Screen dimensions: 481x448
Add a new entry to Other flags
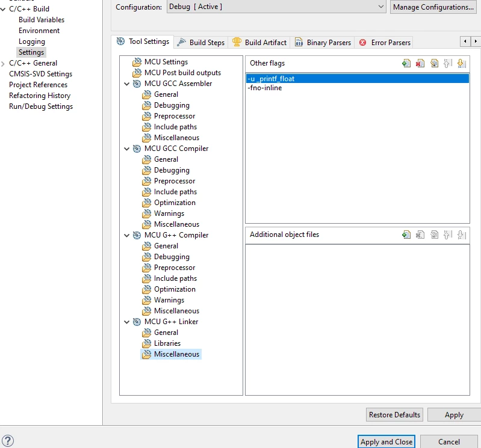coord(406,63)
